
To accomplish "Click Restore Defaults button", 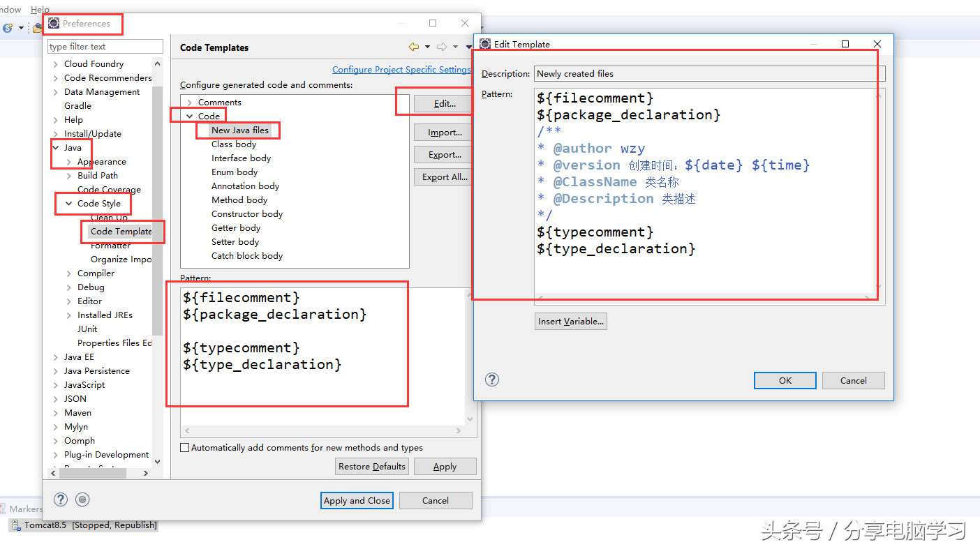I will point(372,467).
